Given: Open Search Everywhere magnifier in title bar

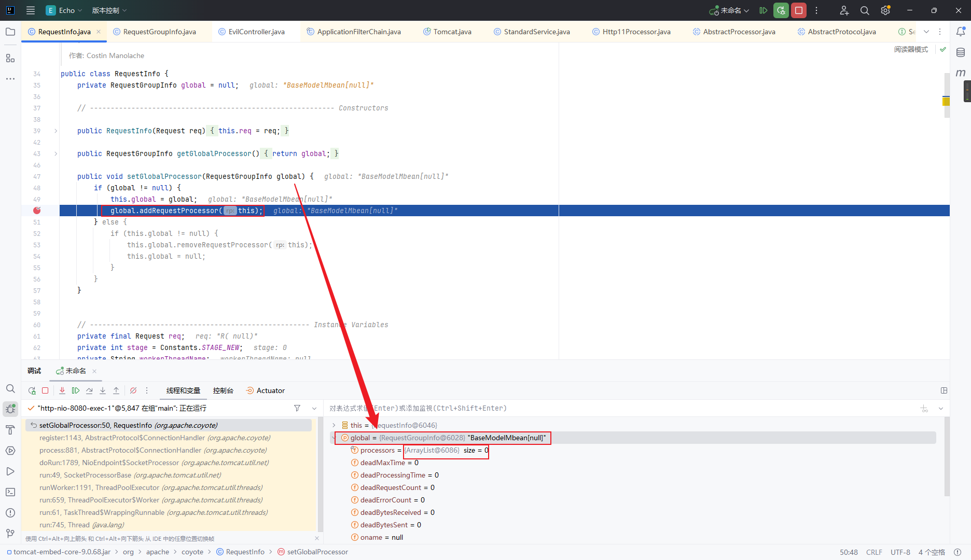Looking at the screenshot, I should [x=865, y=10].
